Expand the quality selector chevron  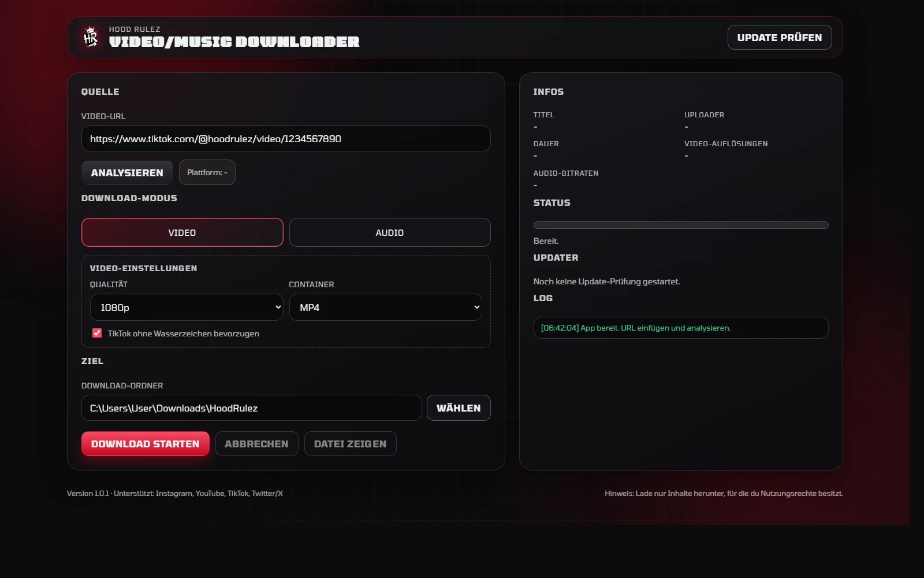(x=276, y=307)
